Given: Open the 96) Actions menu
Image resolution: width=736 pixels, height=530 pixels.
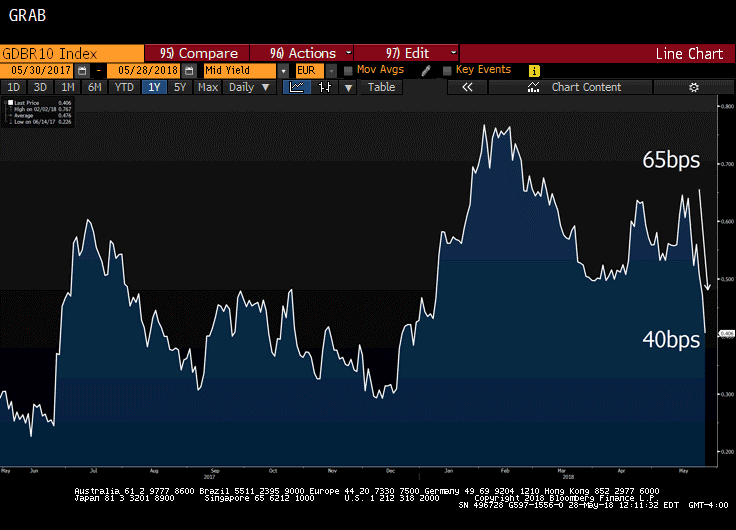Looking at the screenshot, I should click(x=300, y=53).
